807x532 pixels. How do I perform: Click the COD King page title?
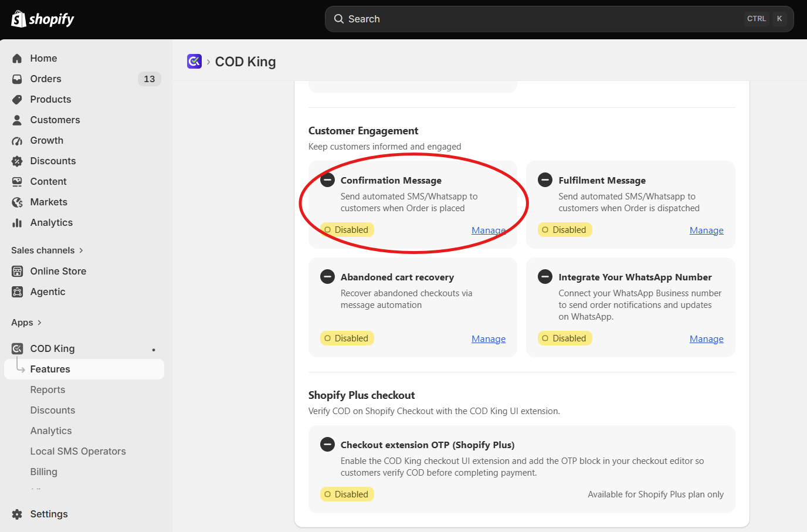[x=245, y=62]
